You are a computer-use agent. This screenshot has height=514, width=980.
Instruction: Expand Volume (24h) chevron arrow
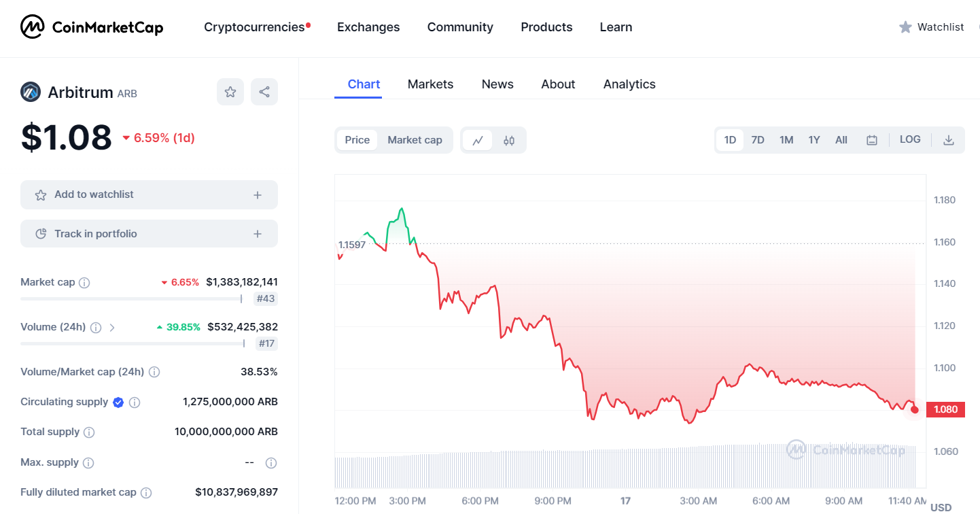(112, 327)
